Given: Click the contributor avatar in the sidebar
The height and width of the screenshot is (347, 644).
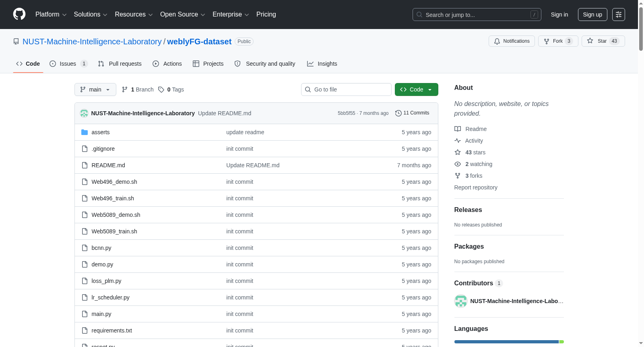Looking at the screenshot, I should tap(460, 301).
